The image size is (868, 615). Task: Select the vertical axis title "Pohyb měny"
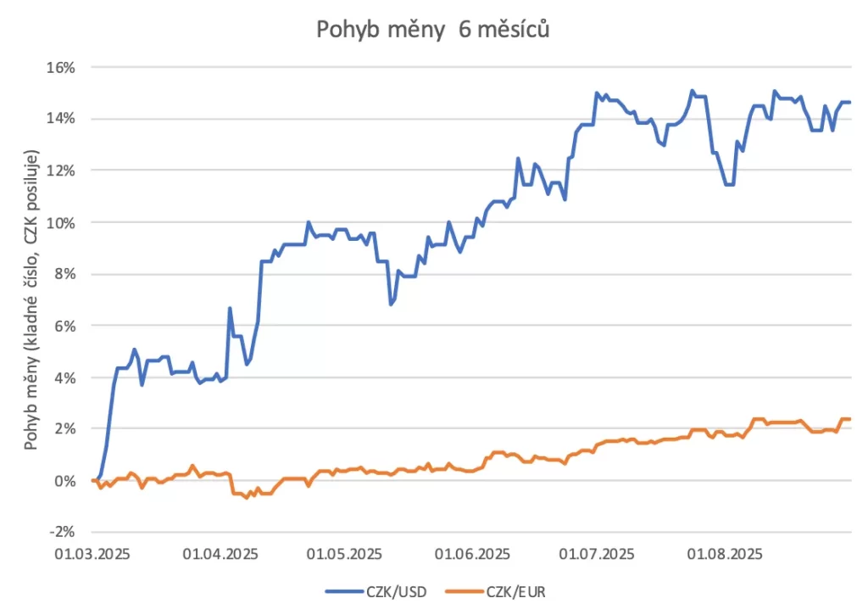pos(32,299)
